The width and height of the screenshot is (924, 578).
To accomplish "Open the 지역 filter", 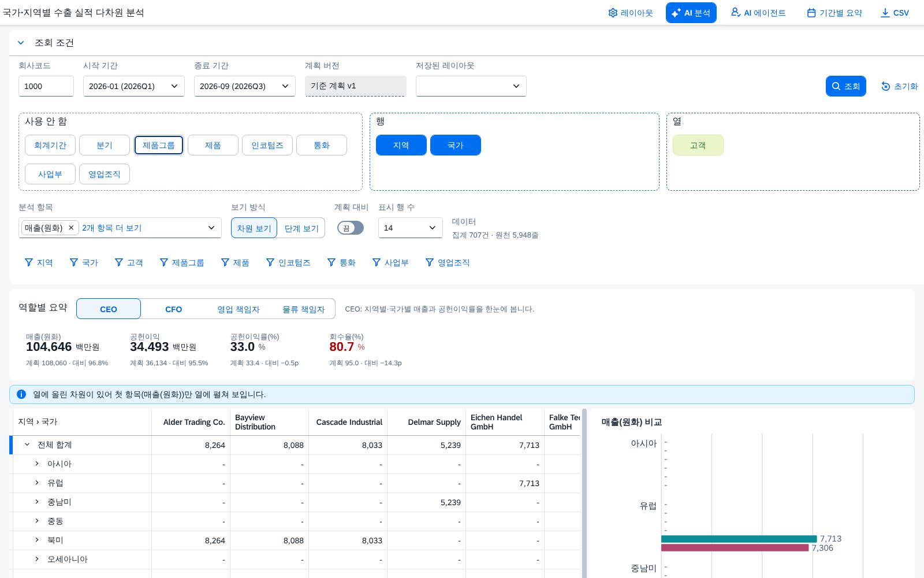I will click(38, 262).
